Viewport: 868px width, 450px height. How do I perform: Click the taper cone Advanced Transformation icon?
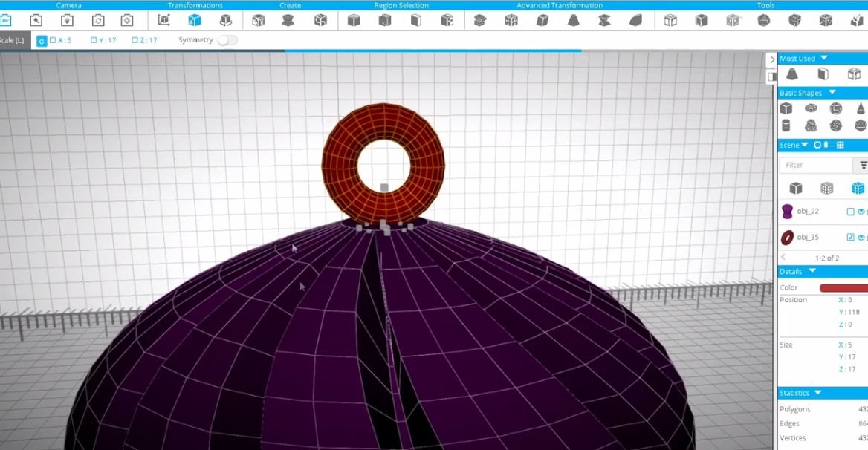coord(574,21)
